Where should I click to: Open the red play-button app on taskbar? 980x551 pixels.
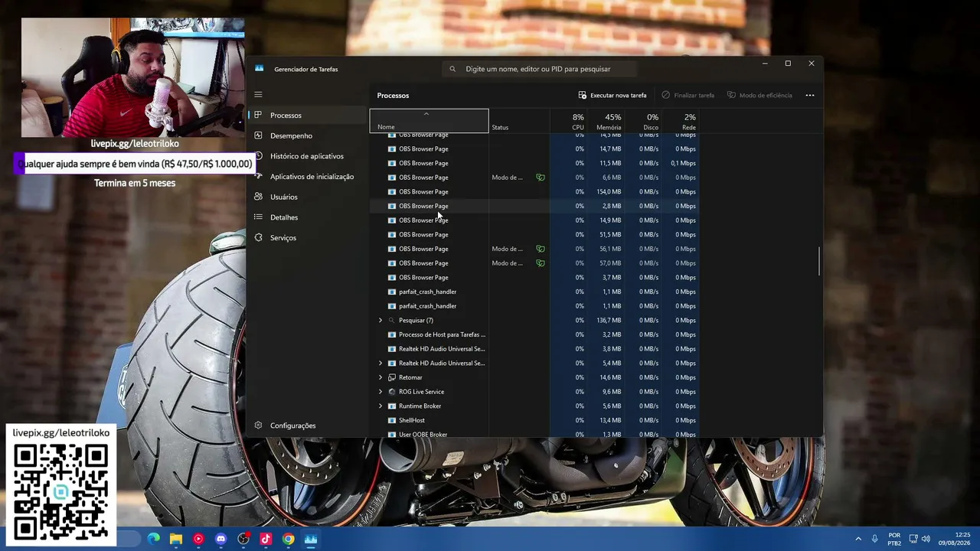tap(198, 539)
